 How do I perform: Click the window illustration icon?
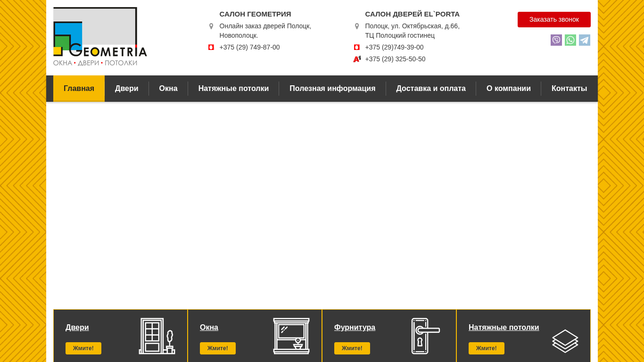291,336
